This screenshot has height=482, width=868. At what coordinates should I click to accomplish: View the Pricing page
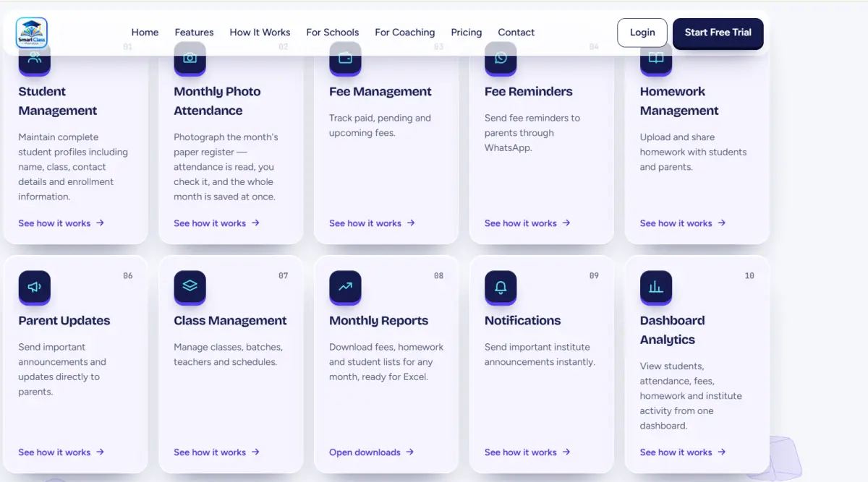point(467,33)
